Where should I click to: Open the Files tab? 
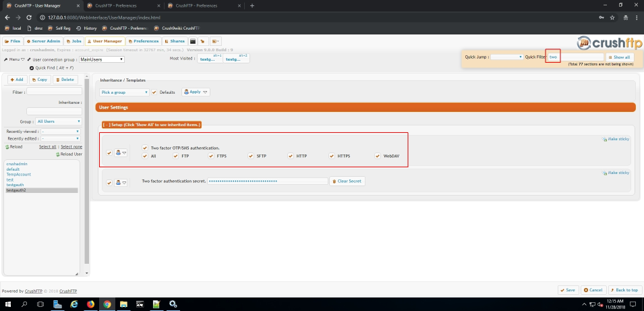[13, 42]
